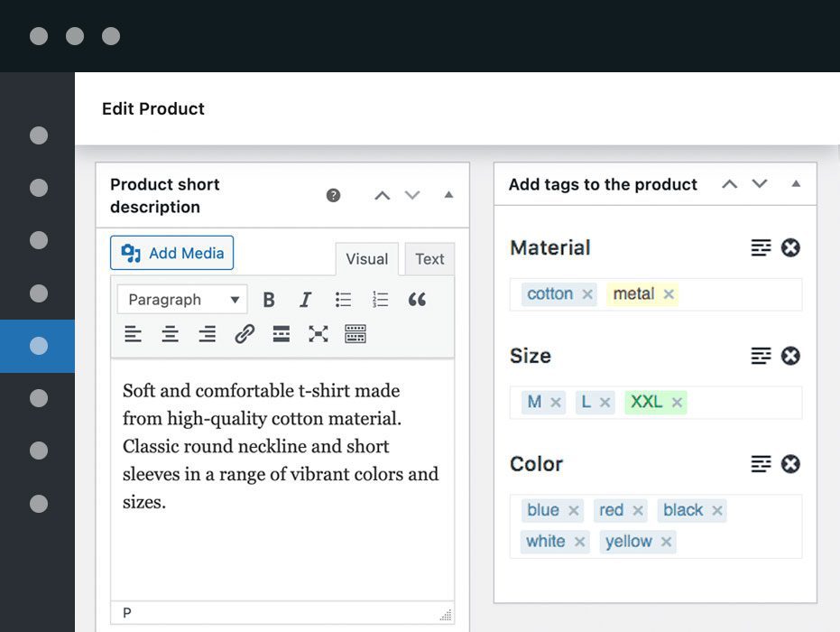Clear the Size attribute with the X circle

(x=790, y=356)
